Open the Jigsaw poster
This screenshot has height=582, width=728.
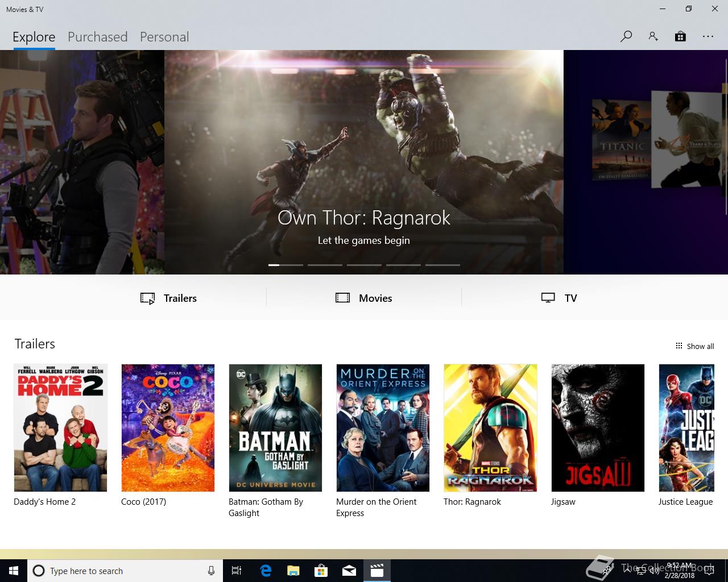598,428
